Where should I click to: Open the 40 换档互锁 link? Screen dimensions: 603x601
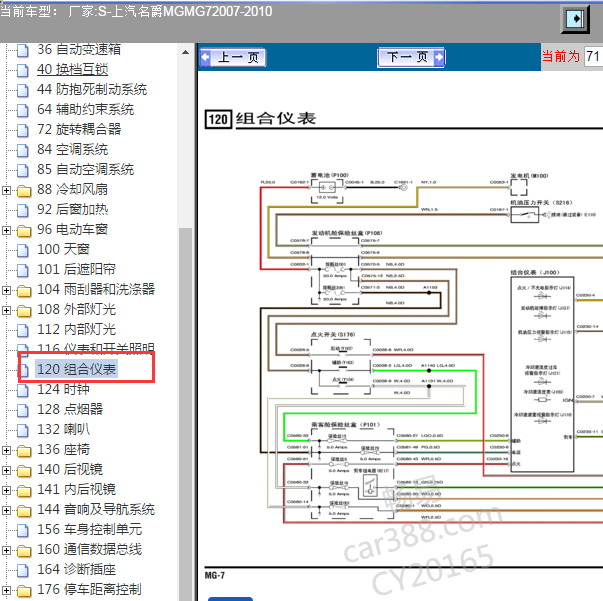pos(72,69)
